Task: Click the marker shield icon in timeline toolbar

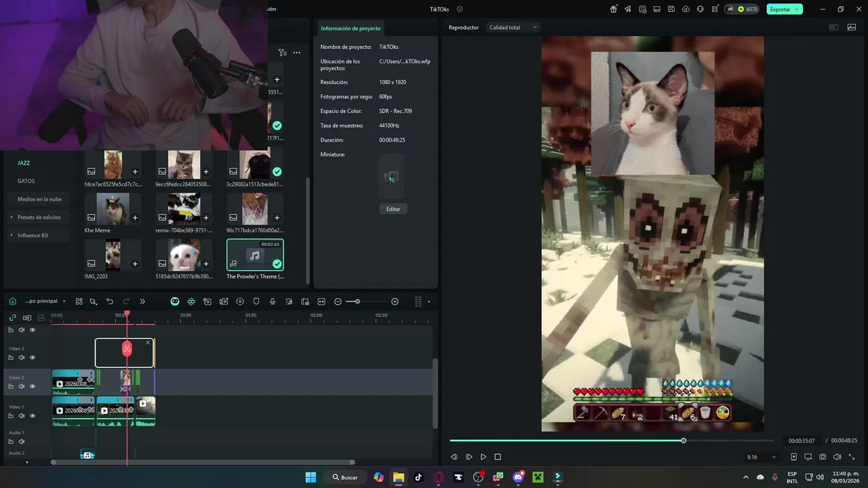Action: tap(256, 301)
